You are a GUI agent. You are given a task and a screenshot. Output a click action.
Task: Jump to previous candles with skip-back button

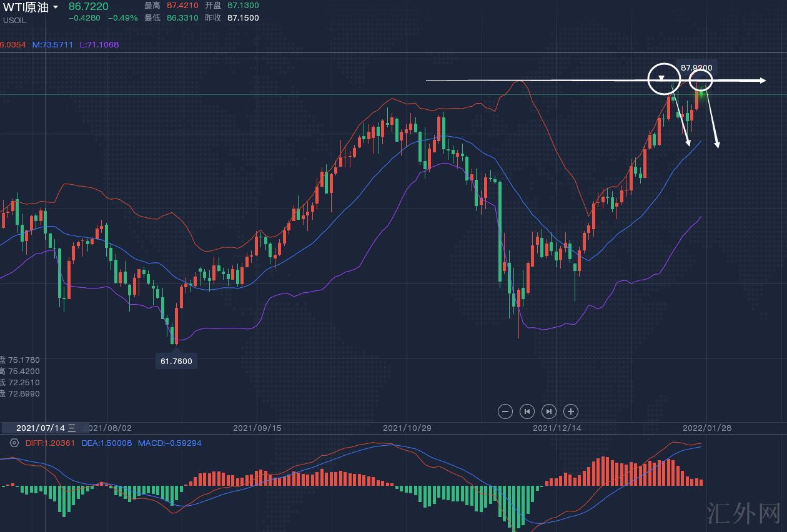tap(527, 411)
